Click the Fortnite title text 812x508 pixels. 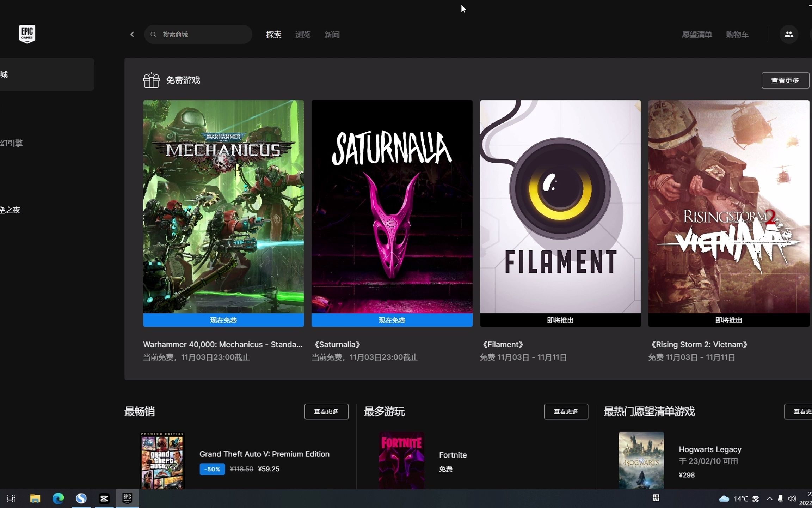point(453,455)
